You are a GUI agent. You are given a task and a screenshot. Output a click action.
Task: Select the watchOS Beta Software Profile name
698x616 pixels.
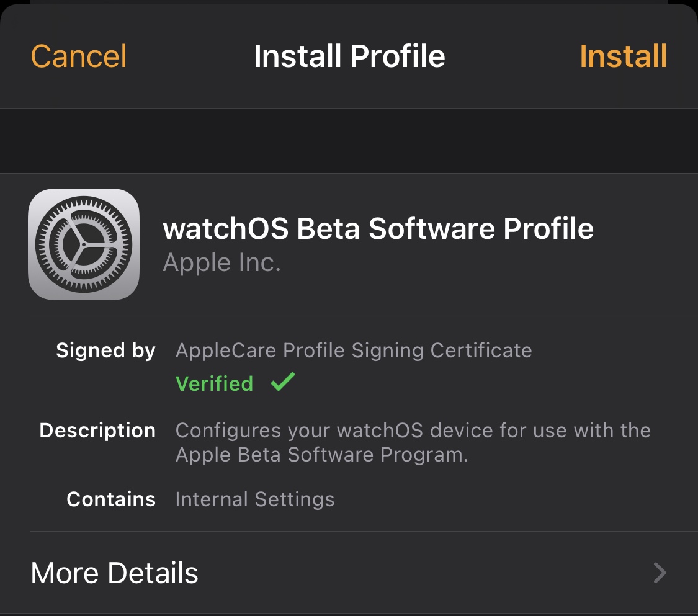point(378,229)
